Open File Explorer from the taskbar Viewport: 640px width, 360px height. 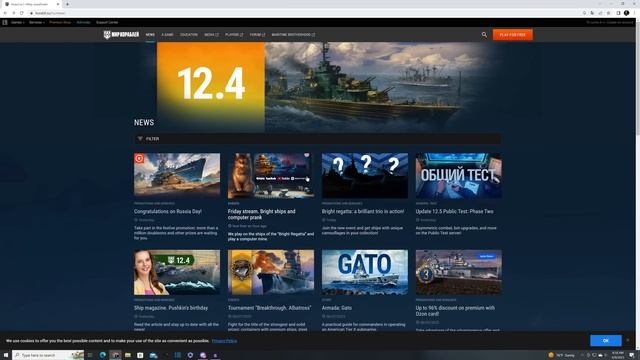tap(128, 355)
